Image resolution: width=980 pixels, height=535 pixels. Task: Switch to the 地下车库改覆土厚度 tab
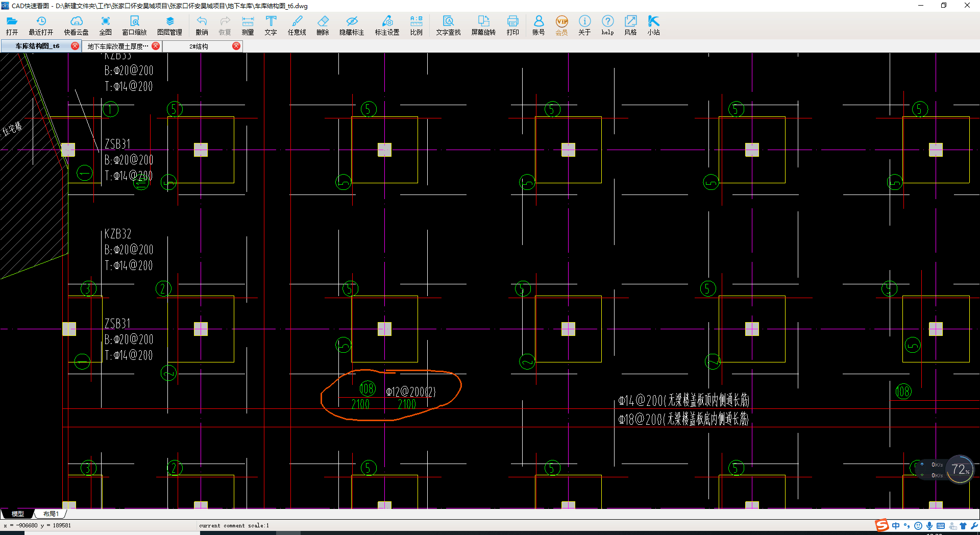coord(118,46)
